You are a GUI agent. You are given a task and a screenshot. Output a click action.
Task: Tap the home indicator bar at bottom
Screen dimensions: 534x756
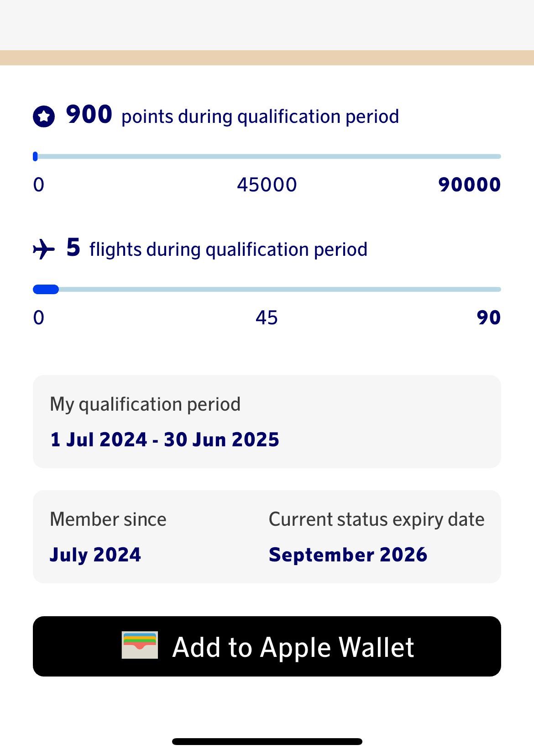[x=267, y=741]
